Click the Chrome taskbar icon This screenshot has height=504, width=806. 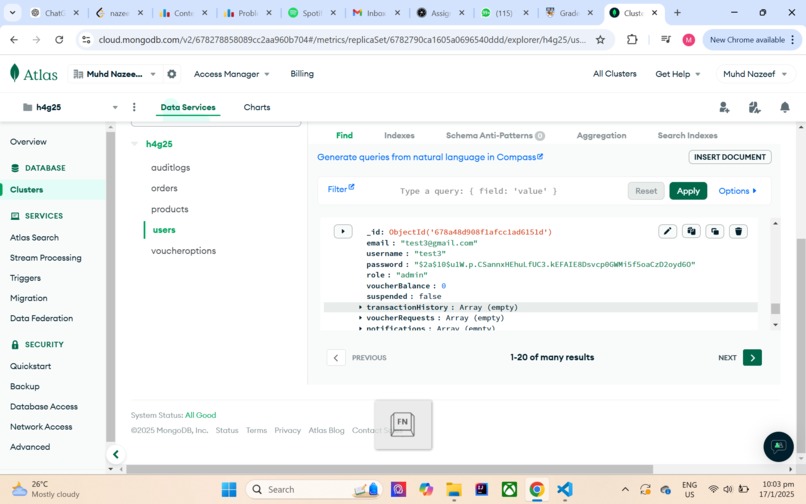click(537, 489)
